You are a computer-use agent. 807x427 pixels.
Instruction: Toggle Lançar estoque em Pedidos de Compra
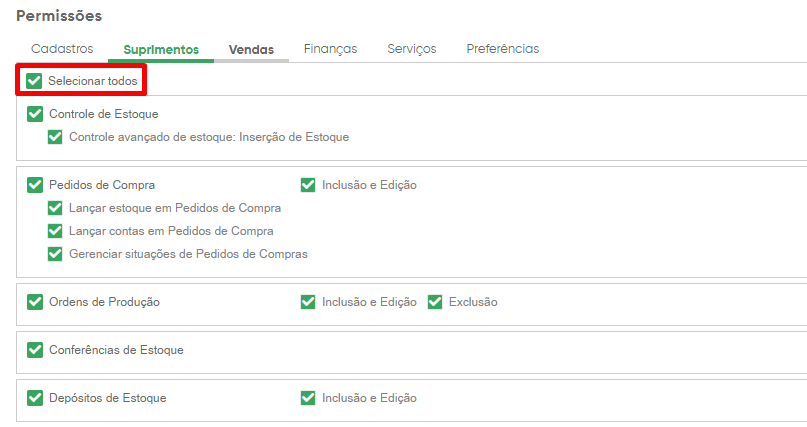pos(55,208)
